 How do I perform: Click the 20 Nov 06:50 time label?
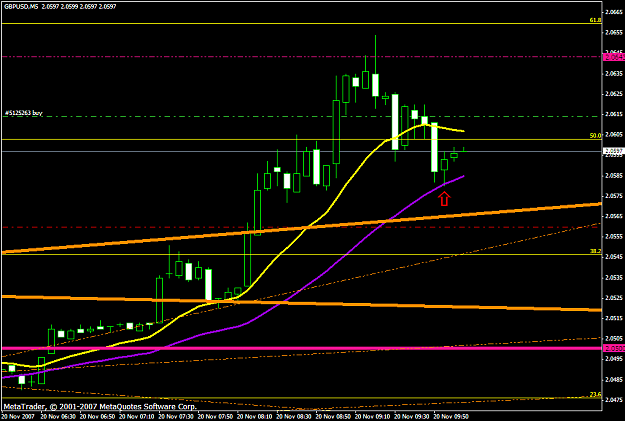pos(97,416)
